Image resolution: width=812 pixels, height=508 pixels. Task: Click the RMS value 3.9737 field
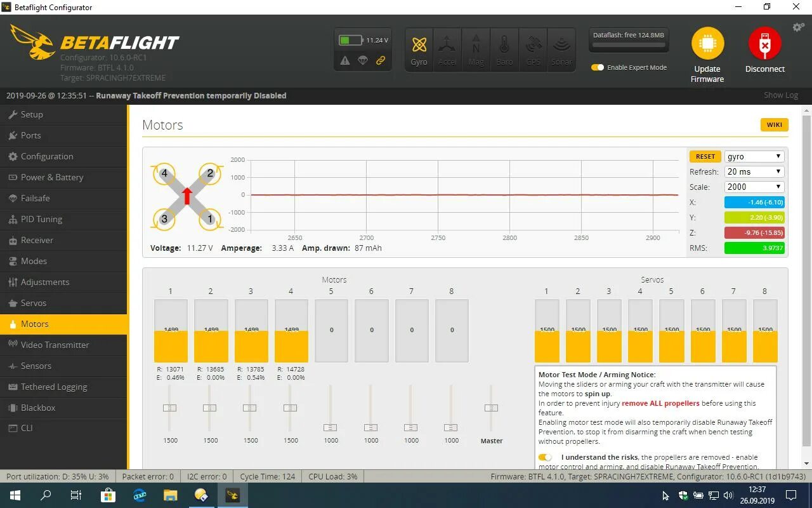[x=754, y=248]
